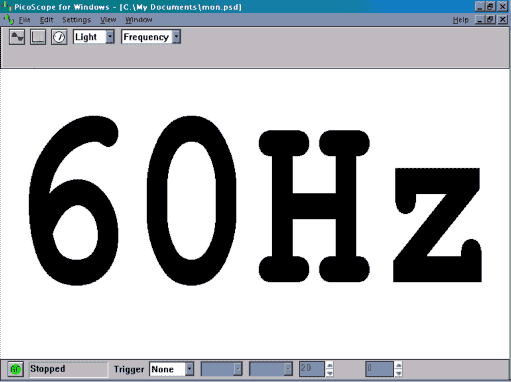The width and height of the screenshot is (511, 382).
Task: Increase the trigger delay value 0
Action: pos(398,365)
